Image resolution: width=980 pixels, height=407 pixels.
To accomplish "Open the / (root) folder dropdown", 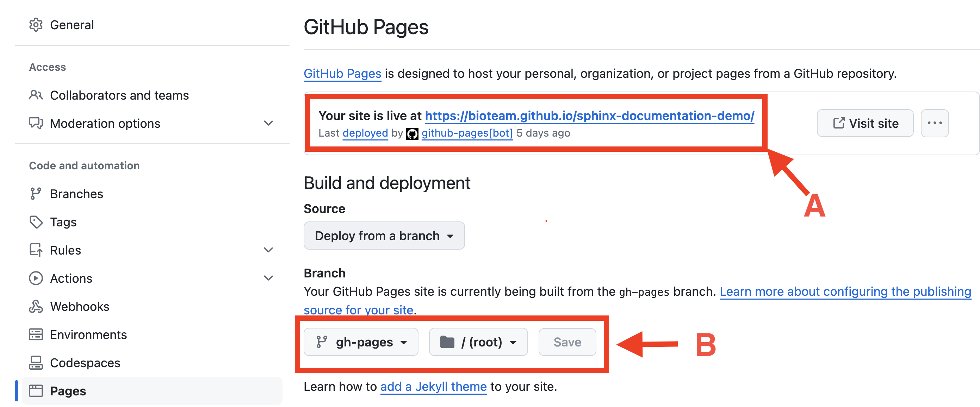I will coord(478,342).
